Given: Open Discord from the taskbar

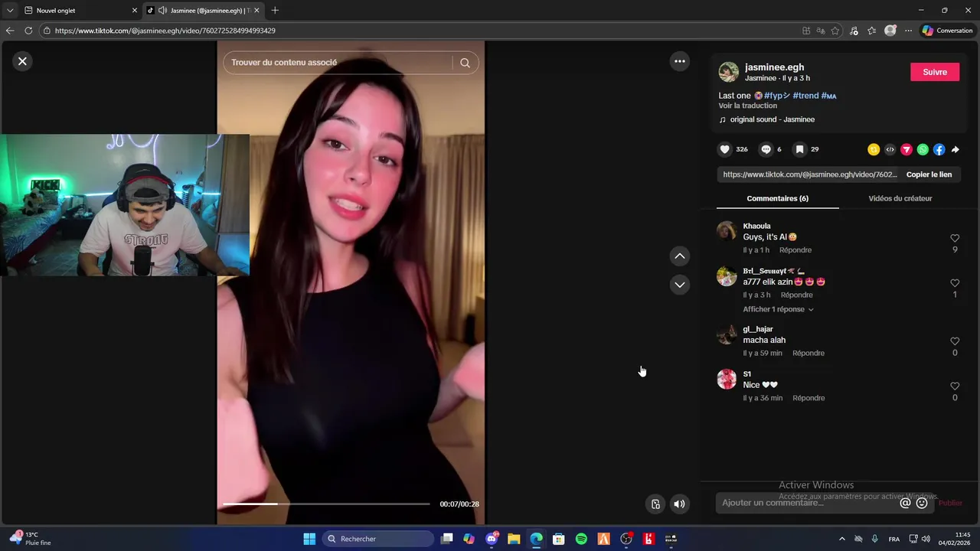Looking at the screenshot, I should pos(492,539).
